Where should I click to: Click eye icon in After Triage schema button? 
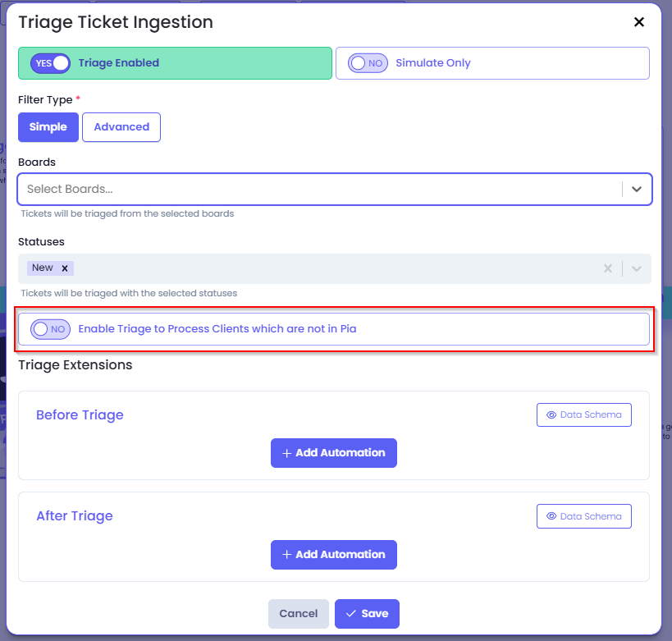click(551, 516)
